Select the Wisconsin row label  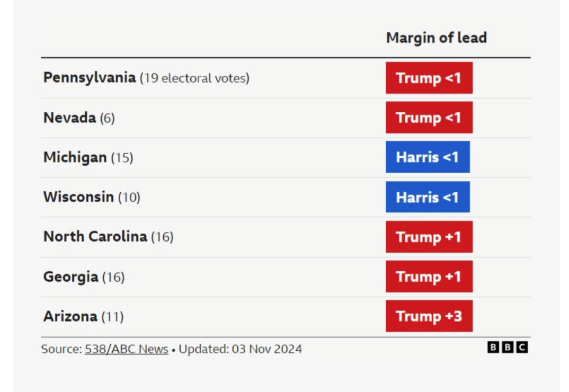pos(92,197)
